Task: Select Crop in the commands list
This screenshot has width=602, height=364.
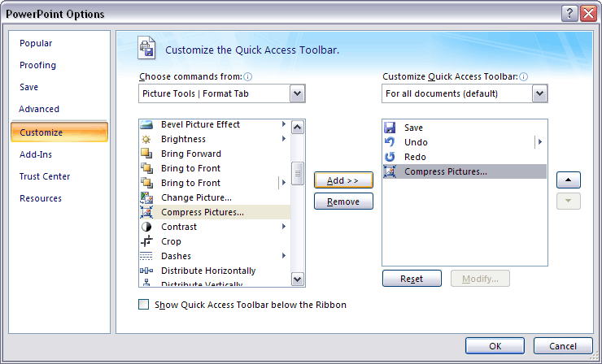Action: 215,241
